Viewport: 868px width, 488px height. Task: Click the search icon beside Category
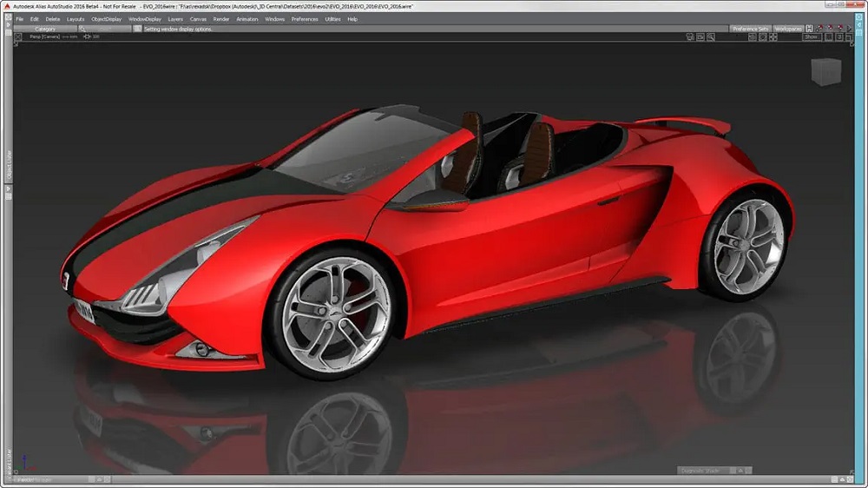pyautogui.click(x=82, y=29)
